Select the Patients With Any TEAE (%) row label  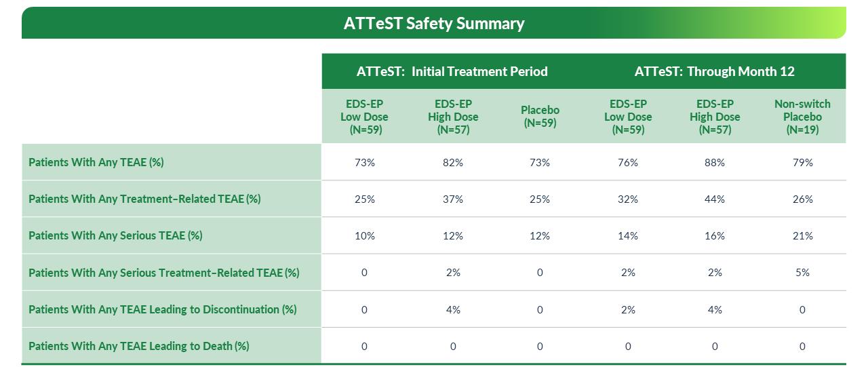pyautogui.click(x=96, y=163)
